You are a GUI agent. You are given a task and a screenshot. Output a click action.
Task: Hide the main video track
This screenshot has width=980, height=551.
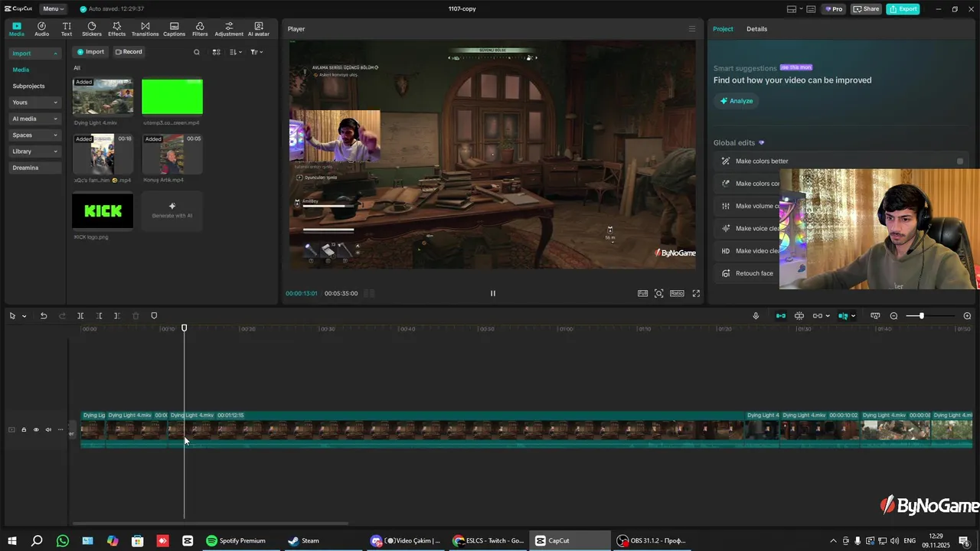coord(36,429)
